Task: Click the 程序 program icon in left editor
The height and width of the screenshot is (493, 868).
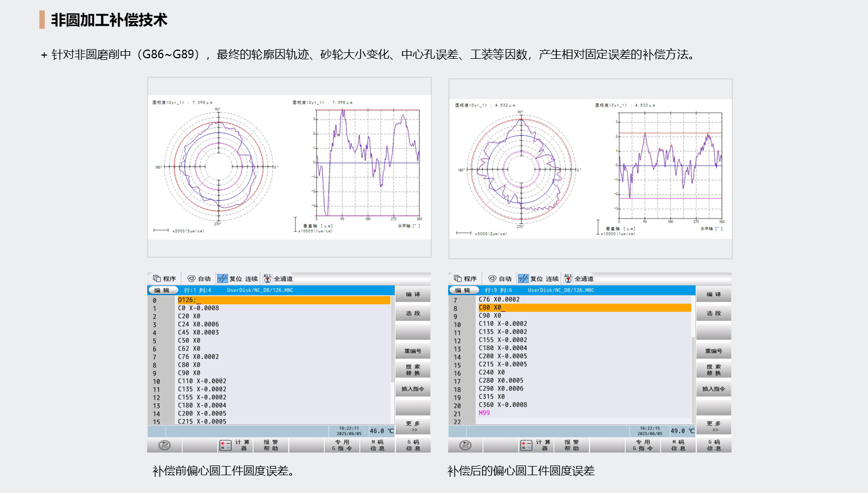Action: pos(157,278)
